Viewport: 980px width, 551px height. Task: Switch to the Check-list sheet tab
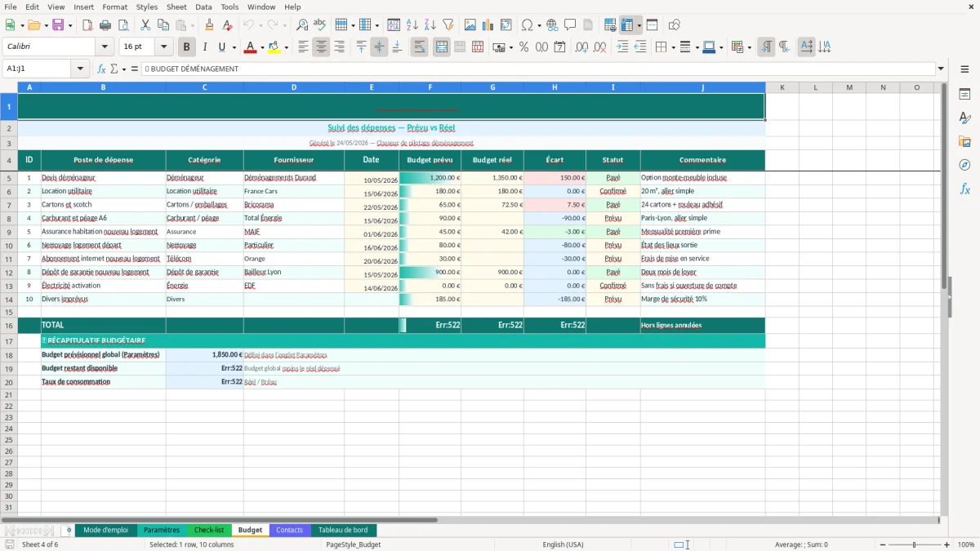coord(209,530)
